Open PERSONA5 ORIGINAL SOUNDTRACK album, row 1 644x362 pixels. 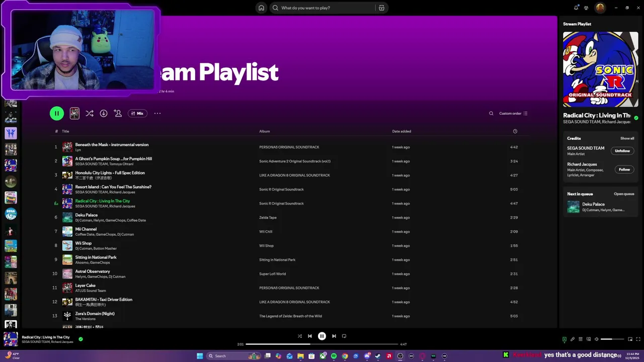point(289,147)
